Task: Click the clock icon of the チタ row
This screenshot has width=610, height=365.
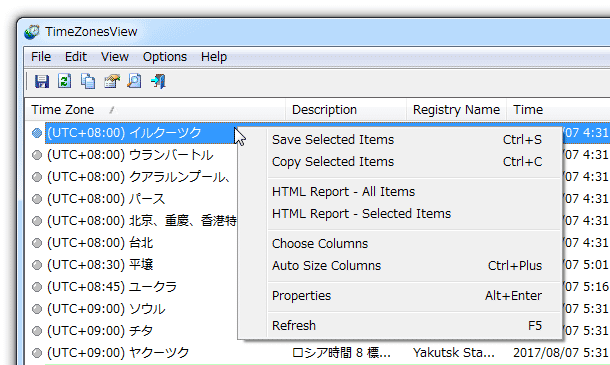Action: click(x=37, y=331)
